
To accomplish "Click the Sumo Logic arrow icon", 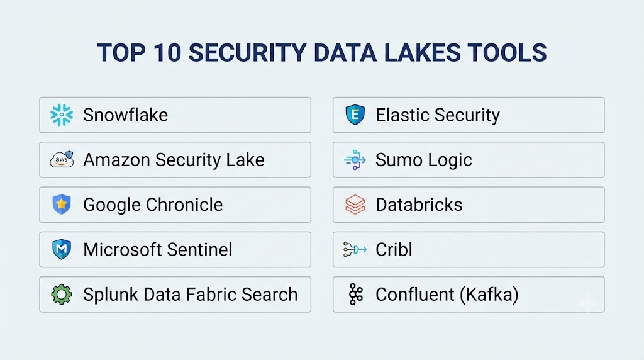I will (x=355, y=160).
